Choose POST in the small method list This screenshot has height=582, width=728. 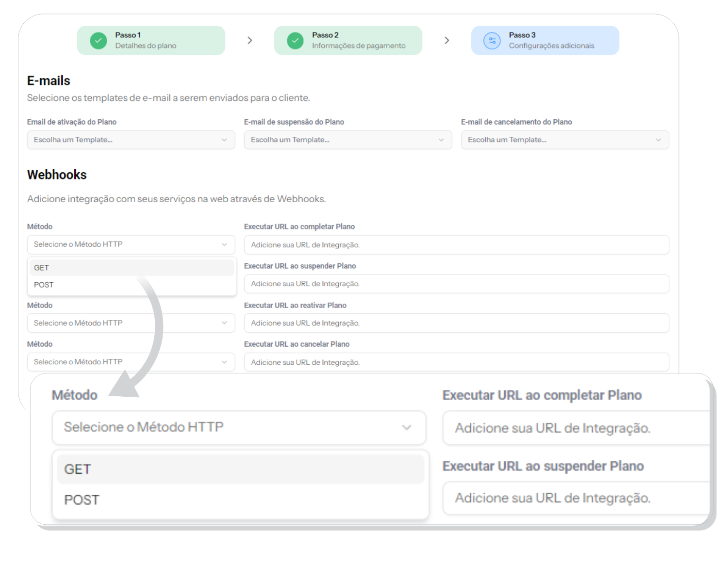132,285
